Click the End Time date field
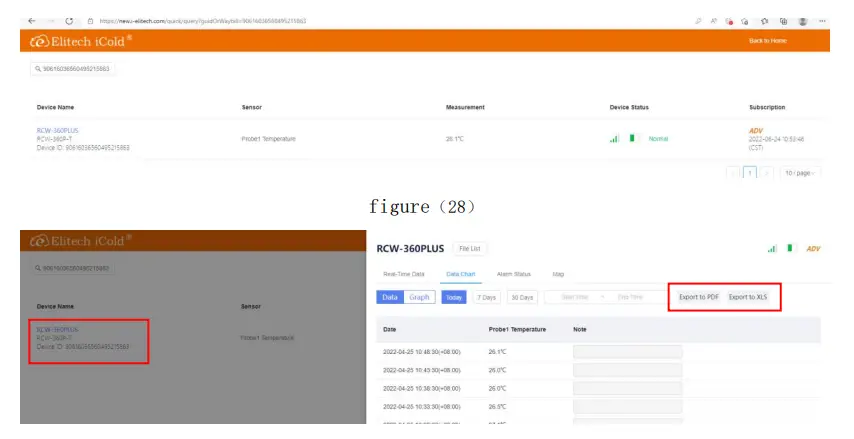854x439 pixels. (x=630, y=297)
